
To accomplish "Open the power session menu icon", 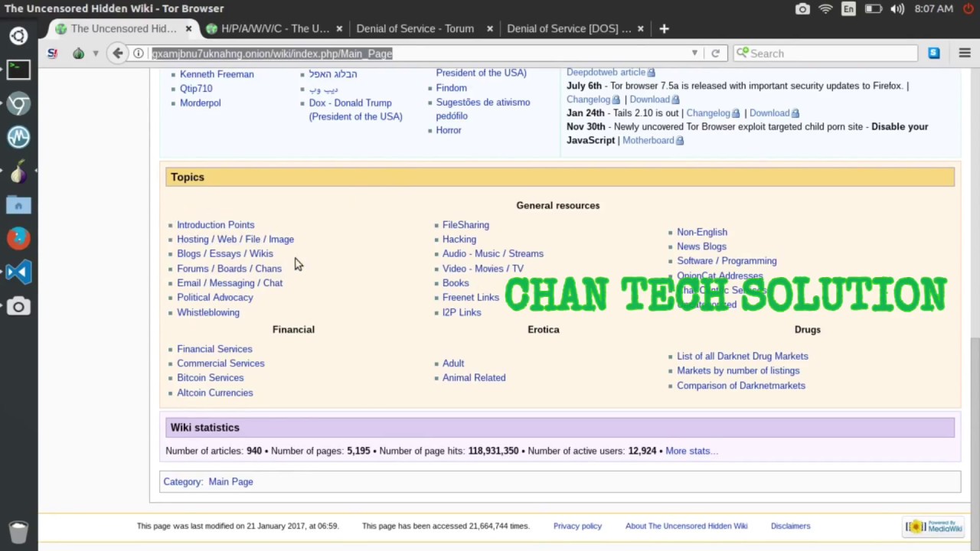I will tap(969, 9).
